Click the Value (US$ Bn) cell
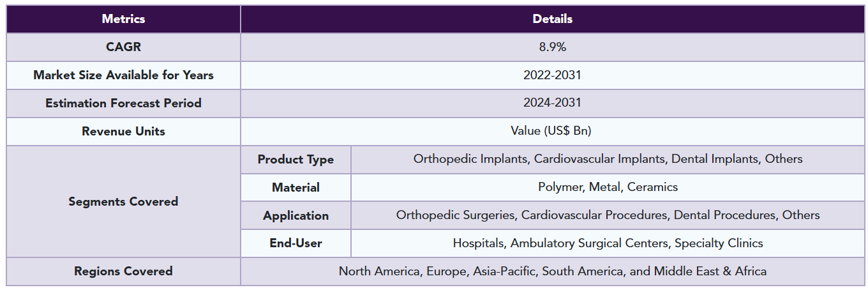 pyautogui.click(x=552, y=132)
